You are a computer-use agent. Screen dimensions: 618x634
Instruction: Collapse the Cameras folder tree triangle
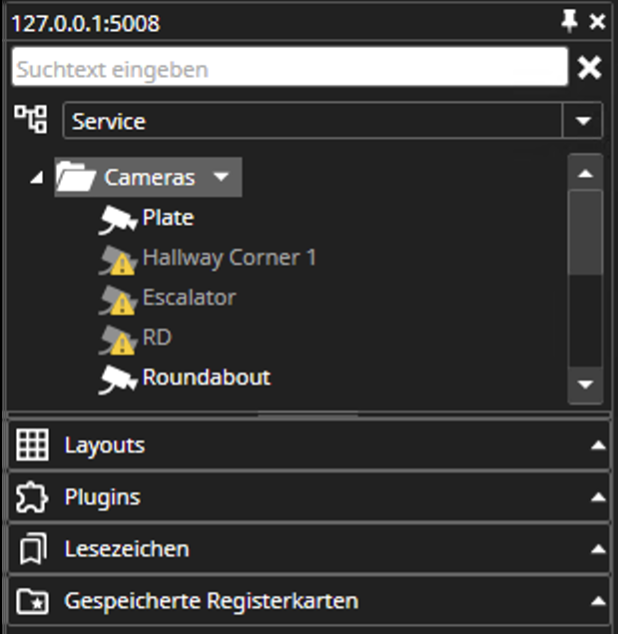(x=36, y=178)
